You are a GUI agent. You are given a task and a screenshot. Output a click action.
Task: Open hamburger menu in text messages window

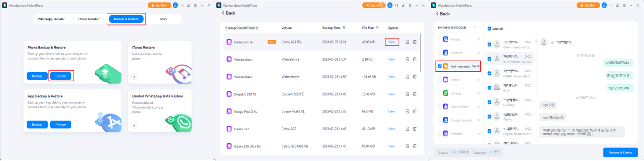click(624, 5)
